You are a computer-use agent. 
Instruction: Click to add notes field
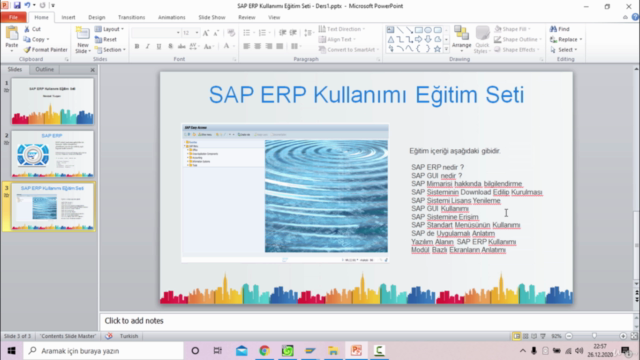(x=366, y=321)
